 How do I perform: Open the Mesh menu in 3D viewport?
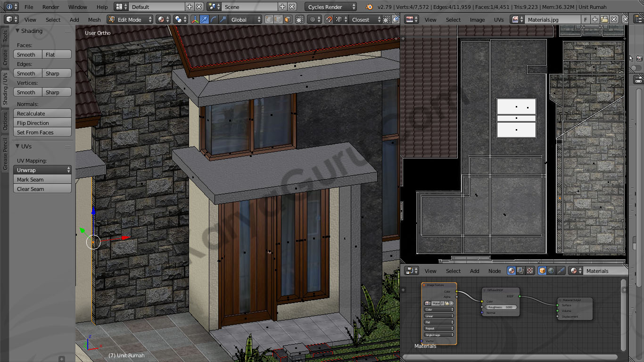94,20
